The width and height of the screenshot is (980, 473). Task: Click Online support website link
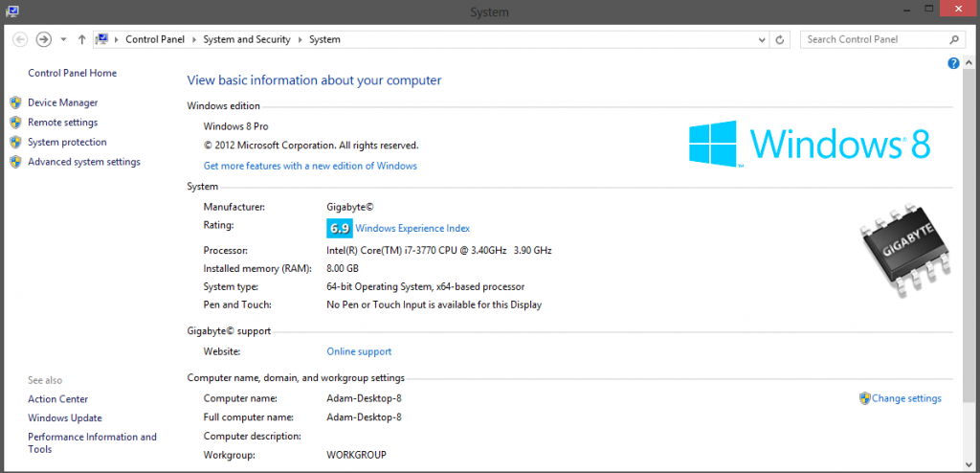point(359,351)
